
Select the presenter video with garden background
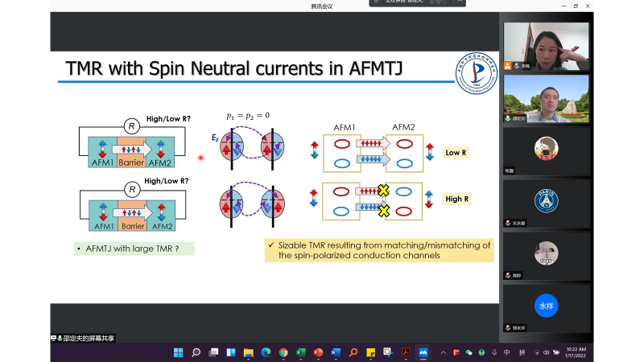[547, 97]
